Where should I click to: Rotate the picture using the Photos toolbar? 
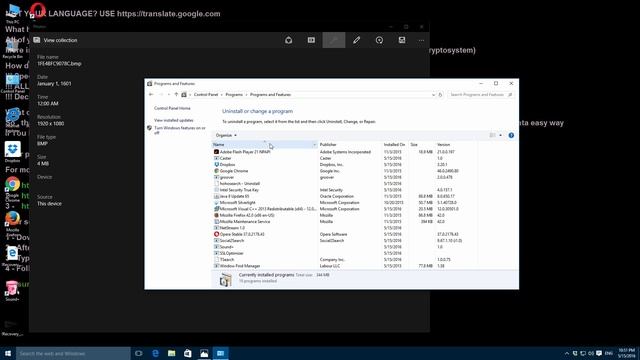click(x=379, y=40)
